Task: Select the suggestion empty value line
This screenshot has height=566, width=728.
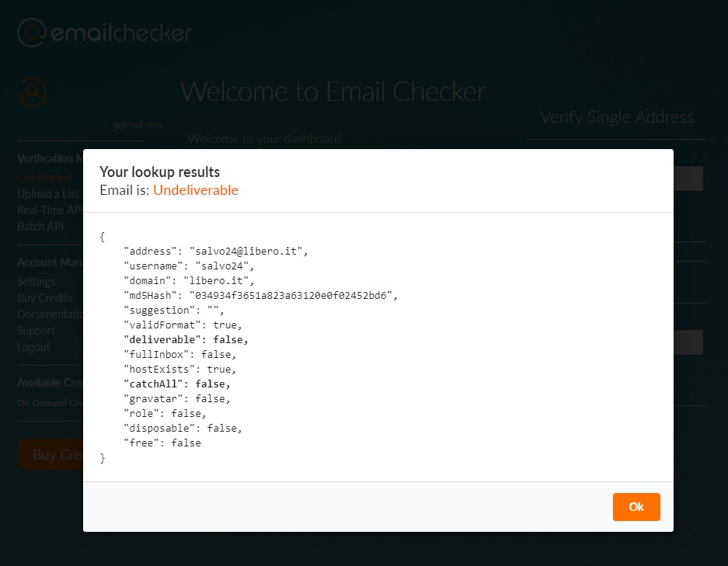Action: pos(173,311)
